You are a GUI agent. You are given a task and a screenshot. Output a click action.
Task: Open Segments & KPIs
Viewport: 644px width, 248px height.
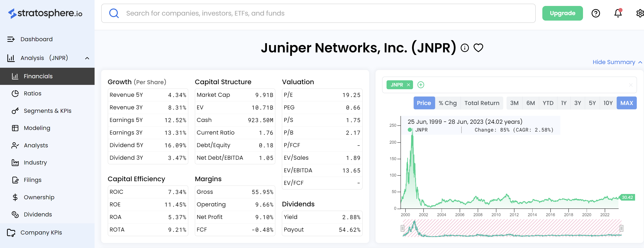point(47,111)
